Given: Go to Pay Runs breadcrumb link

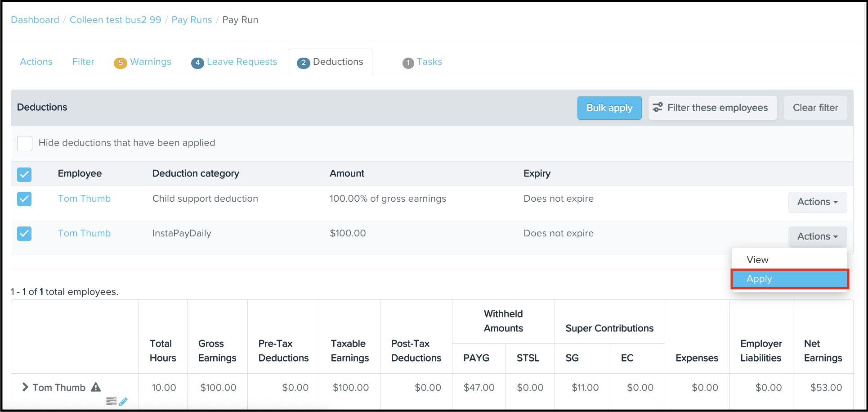Looking at the screenshot, I should [192, 20].
